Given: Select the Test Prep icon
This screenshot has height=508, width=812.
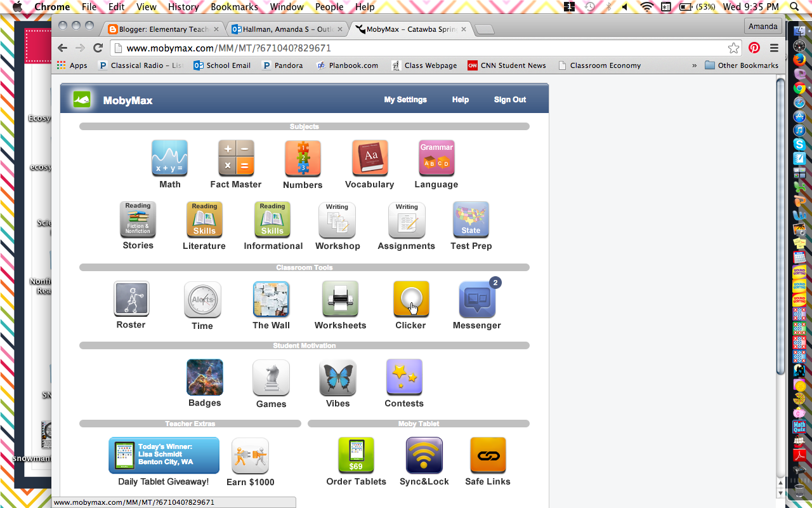Looking at the screenshot, I should click(471, 220).
